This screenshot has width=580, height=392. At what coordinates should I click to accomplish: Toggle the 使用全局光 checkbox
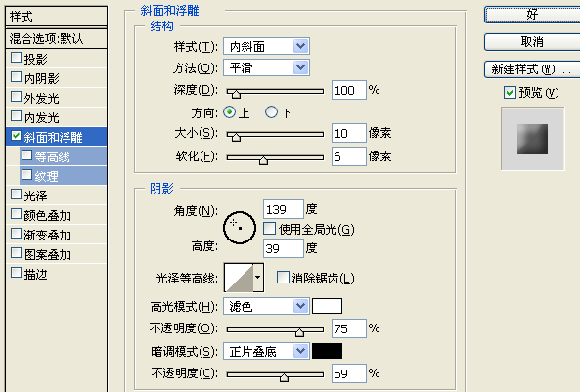[269, 229]
